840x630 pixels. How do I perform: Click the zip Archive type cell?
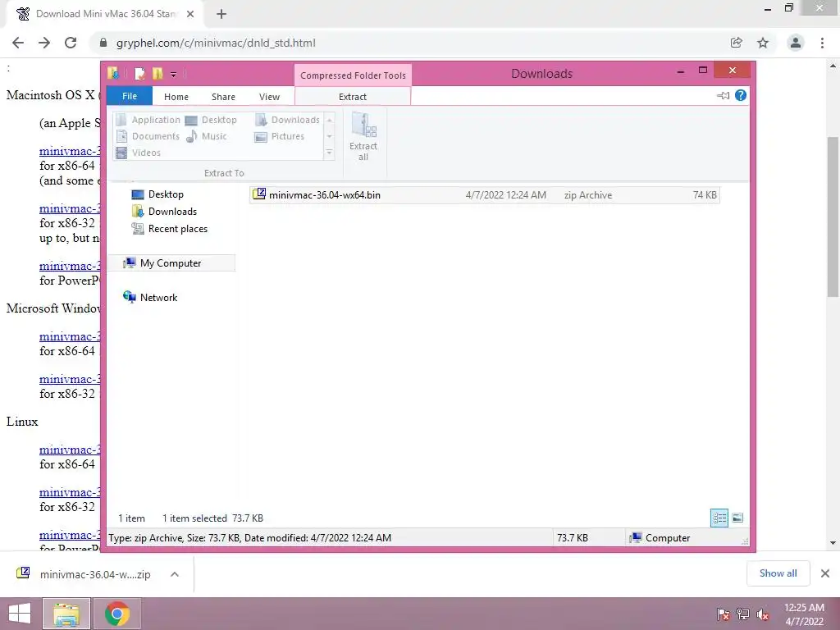587,195
